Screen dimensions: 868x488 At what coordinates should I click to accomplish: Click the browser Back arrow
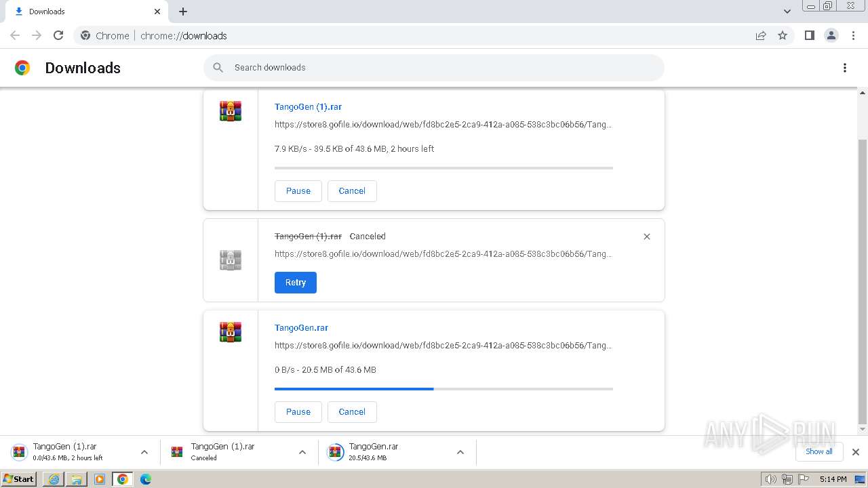coord(15,35)
